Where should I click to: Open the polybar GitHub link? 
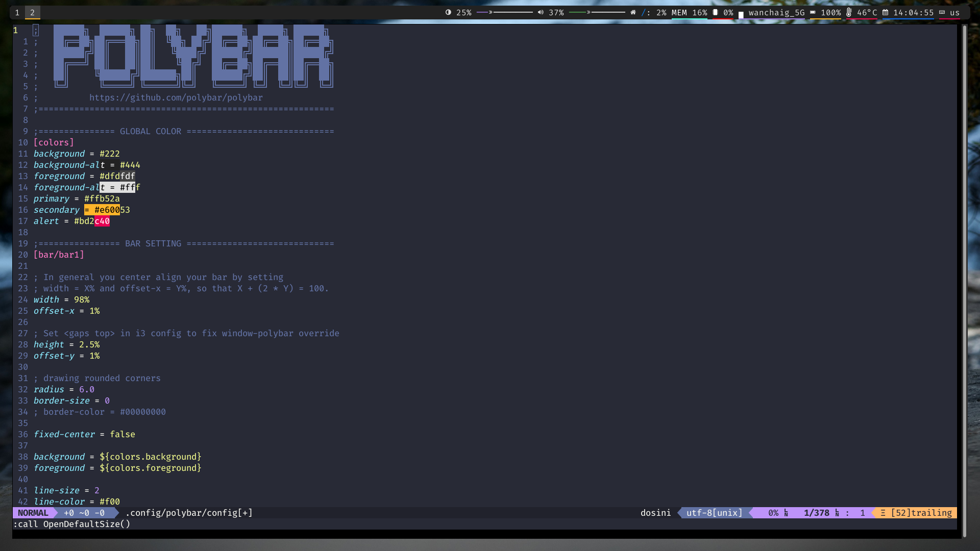click(x=176, y=97)
